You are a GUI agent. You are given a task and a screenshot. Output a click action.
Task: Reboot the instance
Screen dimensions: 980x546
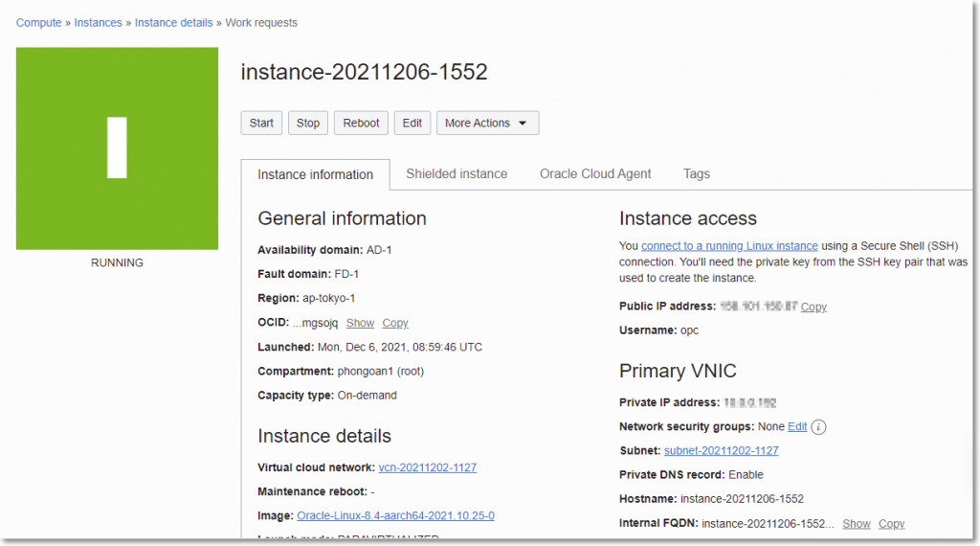[x=362, y=124]
